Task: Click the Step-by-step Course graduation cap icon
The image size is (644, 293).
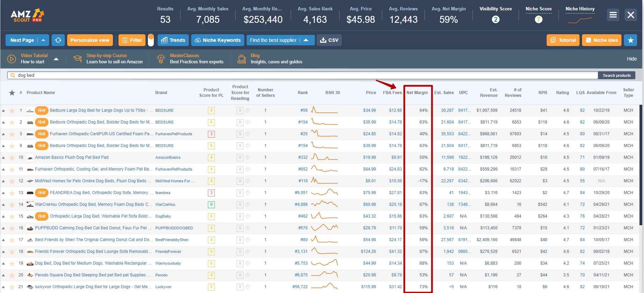Action: [x=77, y=59]
